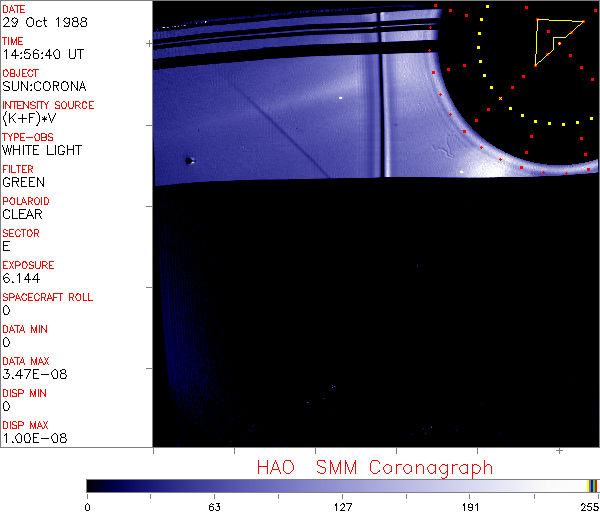
Task: Click the dark circular blemish on the corona image
Action: coord(188,159)
